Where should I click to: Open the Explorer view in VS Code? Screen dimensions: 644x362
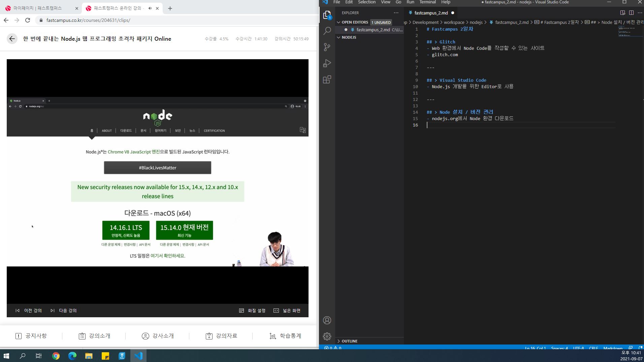click(327, 15)
